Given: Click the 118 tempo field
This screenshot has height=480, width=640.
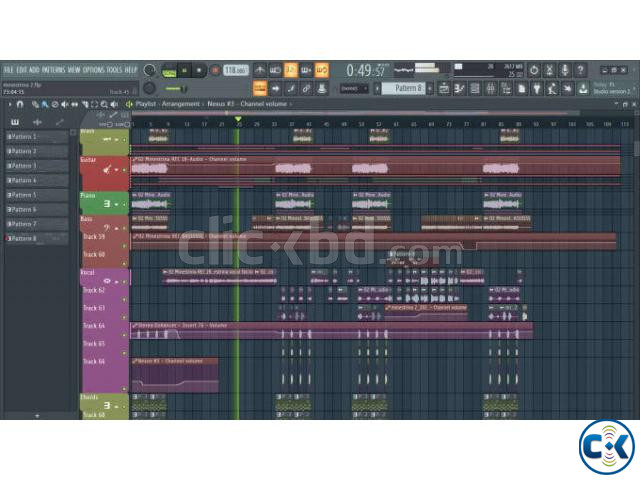Looking at the screenshot, I should coord(236,70).
